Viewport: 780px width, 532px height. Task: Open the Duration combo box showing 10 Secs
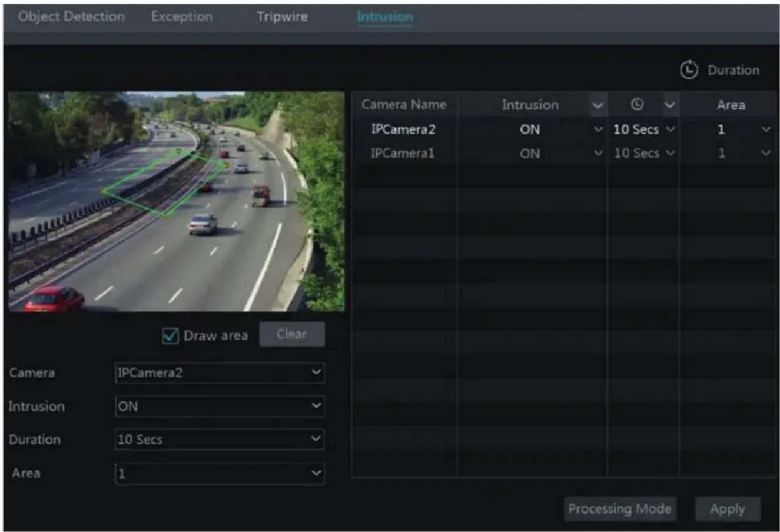point(220,439)
